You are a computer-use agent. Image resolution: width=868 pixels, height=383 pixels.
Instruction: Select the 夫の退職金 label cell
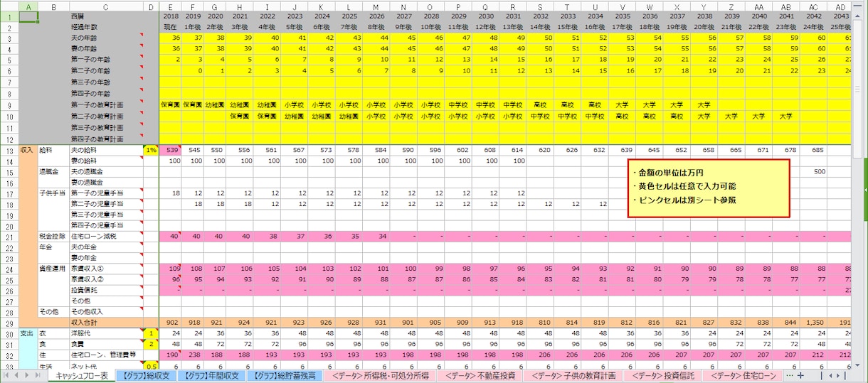(x=105, y=172)
